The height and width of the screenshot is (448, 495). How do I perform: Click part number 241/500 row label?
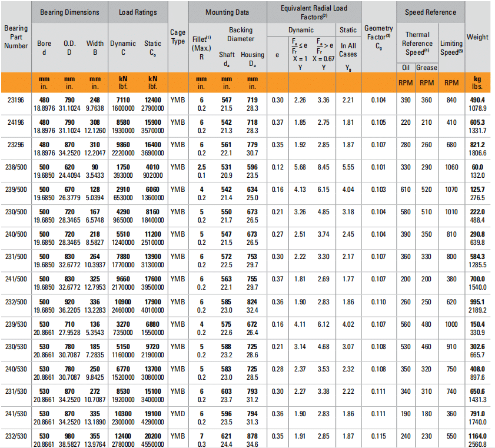[16, 279]
